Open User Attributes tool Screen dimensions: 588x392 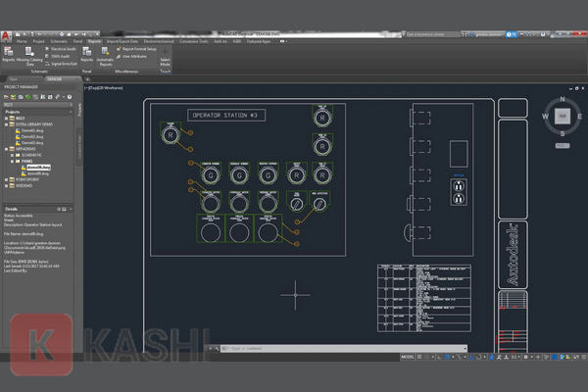click(x=131, y=56)
